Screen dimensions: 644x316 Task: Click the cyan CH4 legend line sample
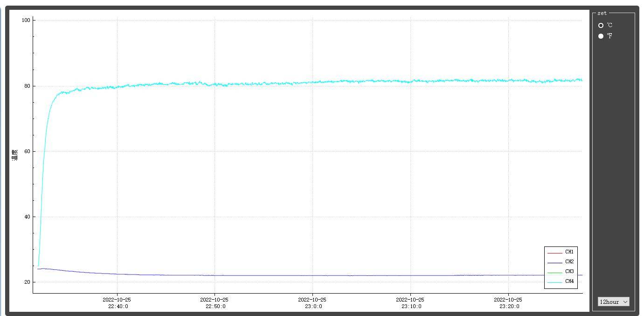tap(554, 282)
